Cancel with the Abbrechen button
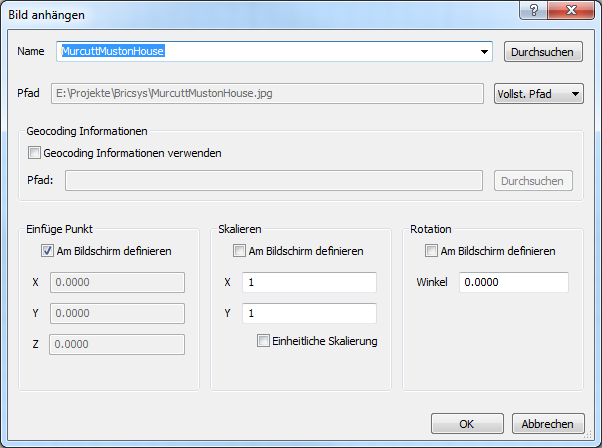This screenshot has height=448, width=602. (x=548, y=424)
